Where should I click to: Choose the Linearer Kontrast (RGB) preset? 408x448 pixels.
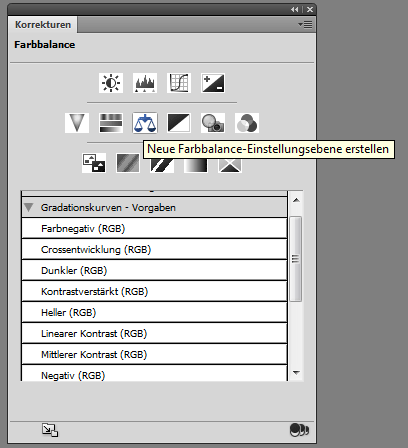[154, 333]
